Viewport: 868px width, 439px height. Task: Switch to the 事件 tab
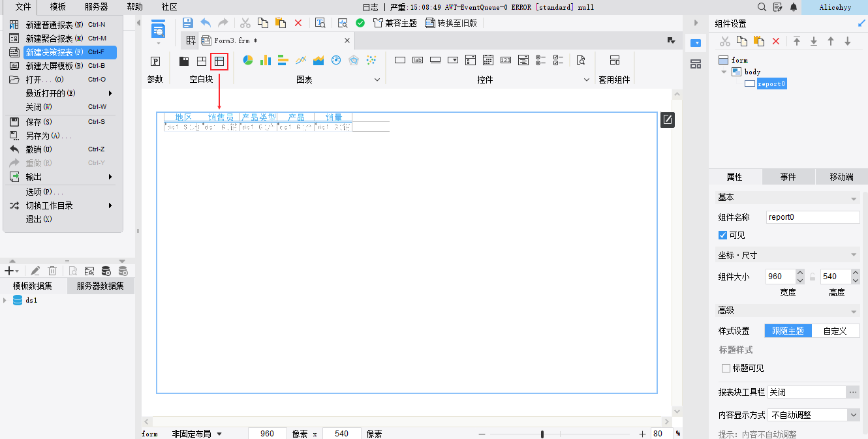(788, 177)
